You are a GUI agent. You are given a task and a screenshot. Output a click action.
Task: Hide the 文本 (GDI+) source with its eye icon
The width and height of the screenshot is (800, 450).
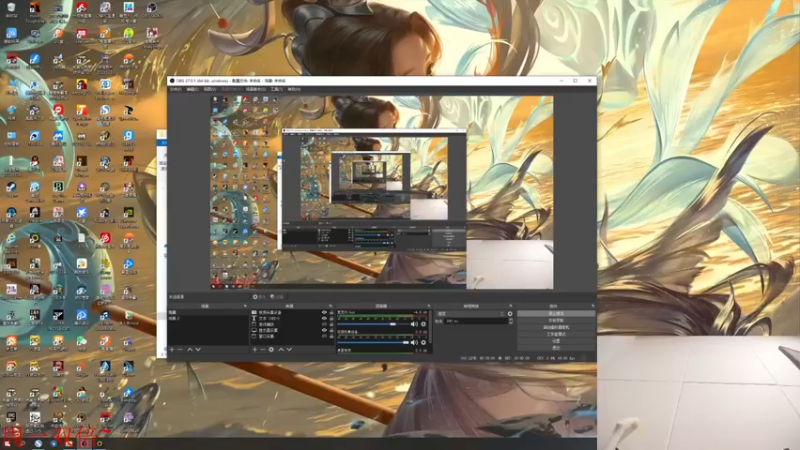pos(324,318)
